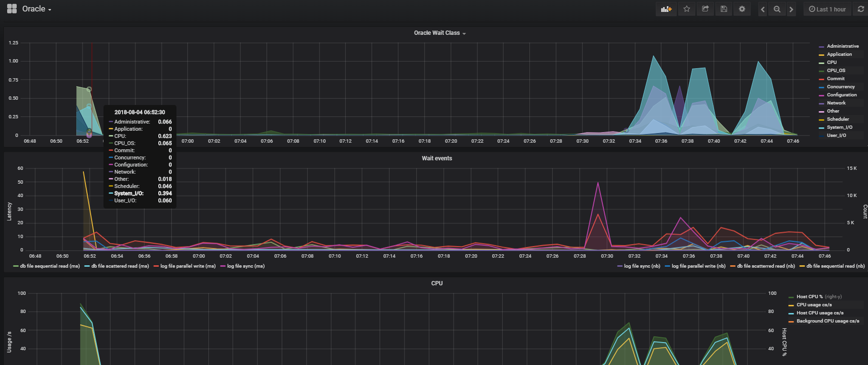
Task: Save the dashboard with floppy icon
Action: coord(724,9)
